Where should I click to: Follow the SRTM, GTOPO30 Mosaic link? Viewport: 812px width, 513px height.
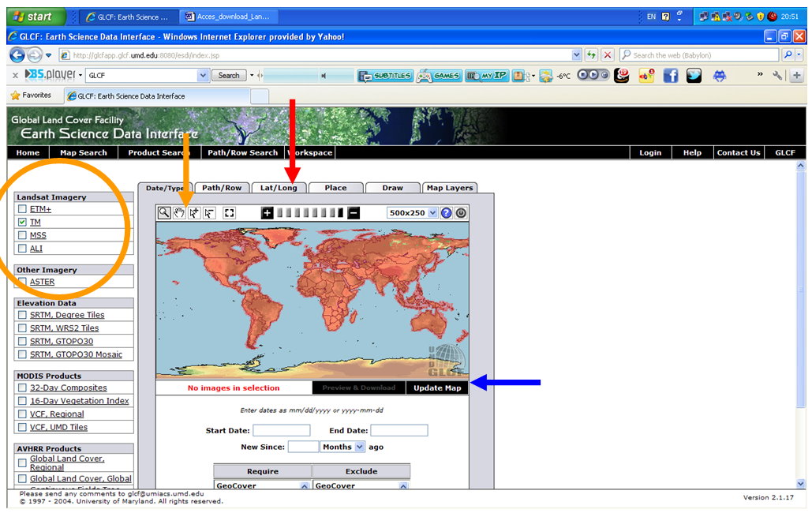coord(76,354)
